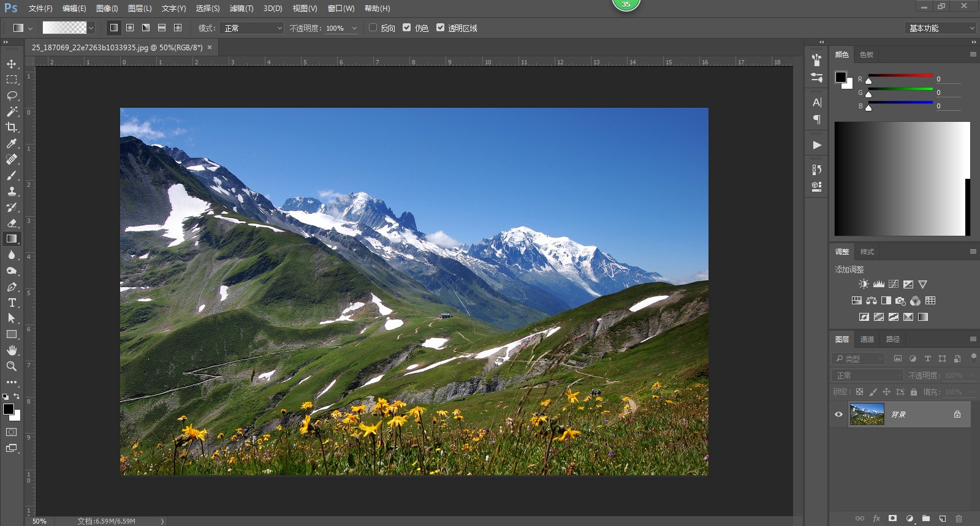
Task: Select the Eyedropper tool
Action: click(x=12, y=143)
